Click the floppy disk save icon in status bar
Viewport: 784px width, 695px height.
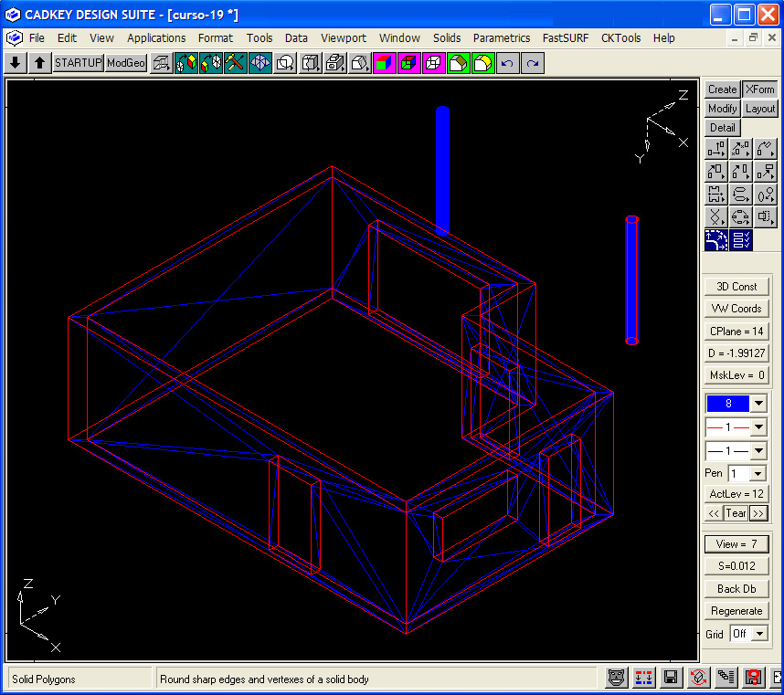(x=671, y=678)
